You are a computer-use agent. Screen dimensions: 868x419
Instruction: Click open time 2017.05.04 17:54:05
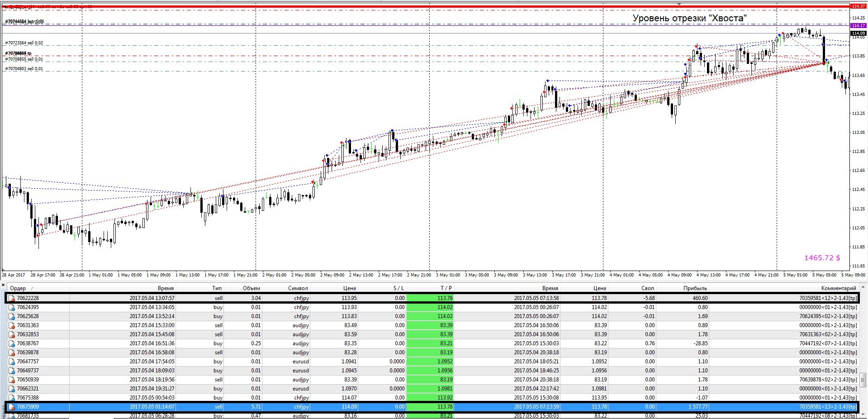tap(152, 362)
